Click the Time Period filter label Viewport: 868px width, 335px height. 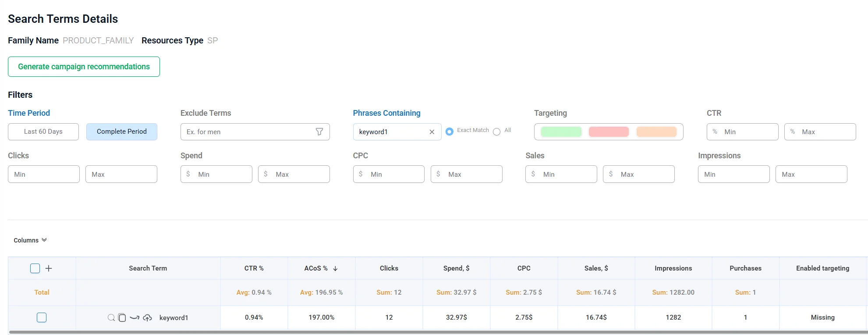[x=29, y=113]
